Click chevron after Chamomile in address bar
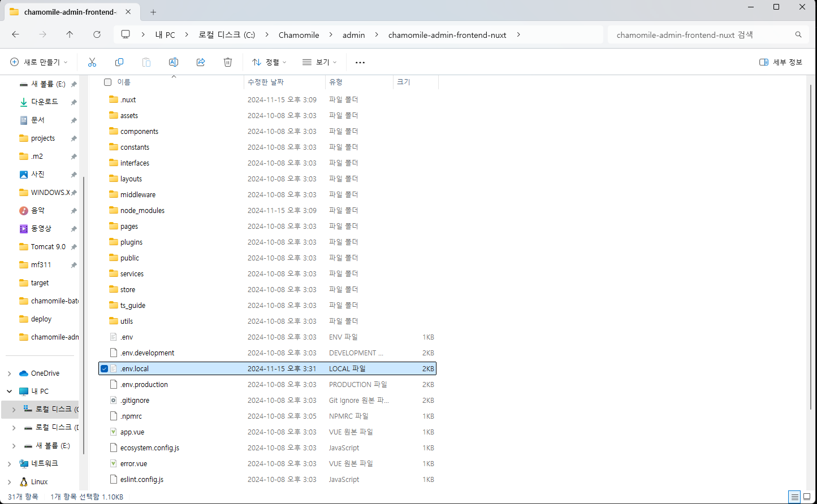 click(331, 34)
